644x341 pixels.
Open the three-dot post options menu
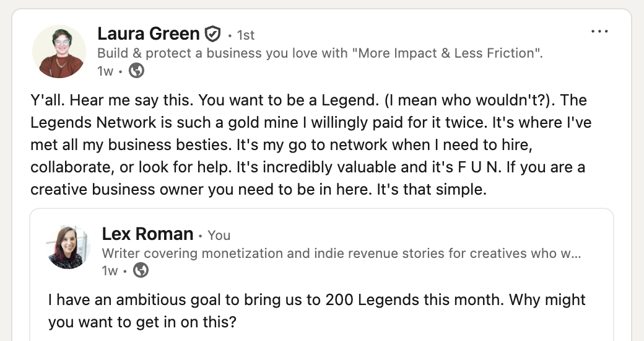[x=599, y=32]
